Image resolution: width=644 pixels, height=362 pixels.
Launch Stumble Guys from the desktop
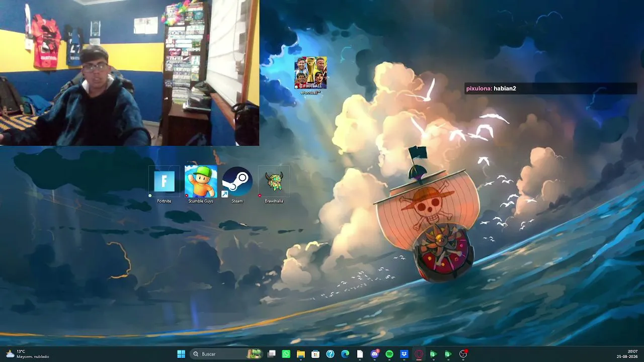201,185
